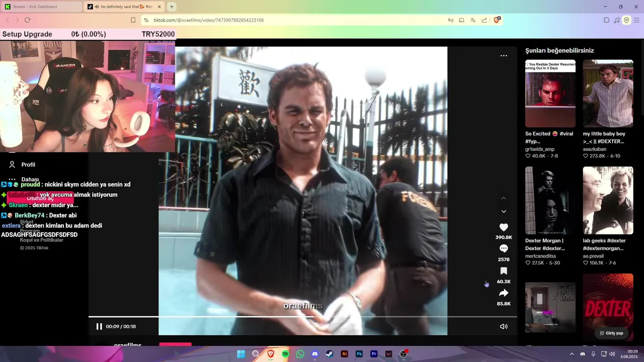Open the So Excited Dexter Resurrection thumbnail
Viewport: 644px width, 362px height.
pyautogui.click(x=550, y=94)
